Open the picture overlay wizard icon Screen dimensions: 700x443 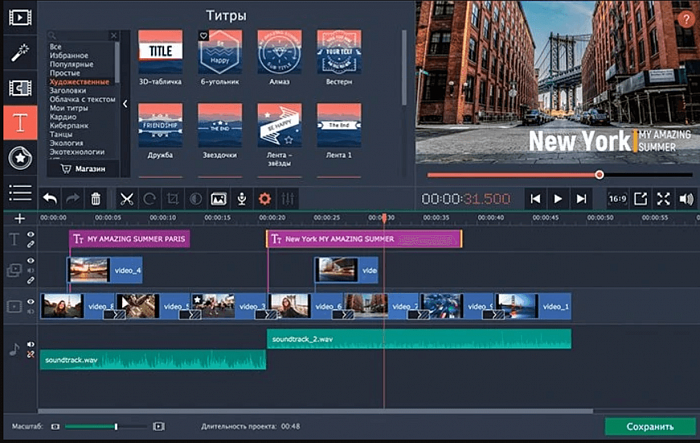click(x=218, y=199)
